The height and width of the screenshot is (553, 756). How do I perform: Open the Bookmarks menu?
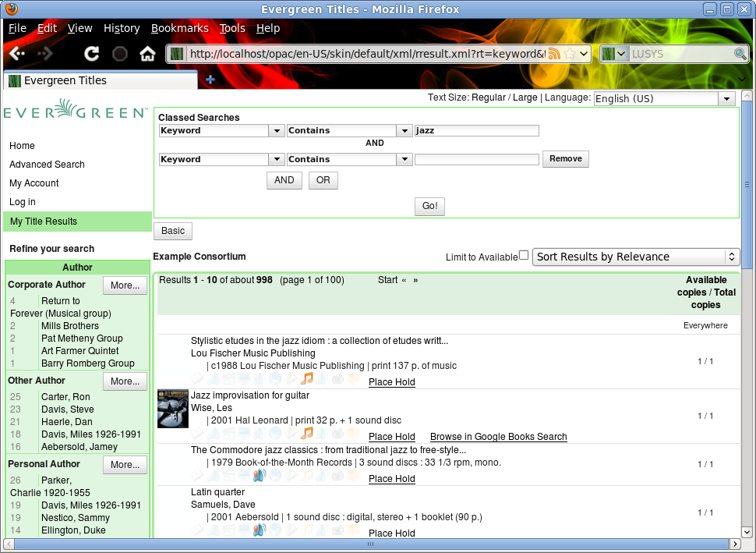coord(180,28)
